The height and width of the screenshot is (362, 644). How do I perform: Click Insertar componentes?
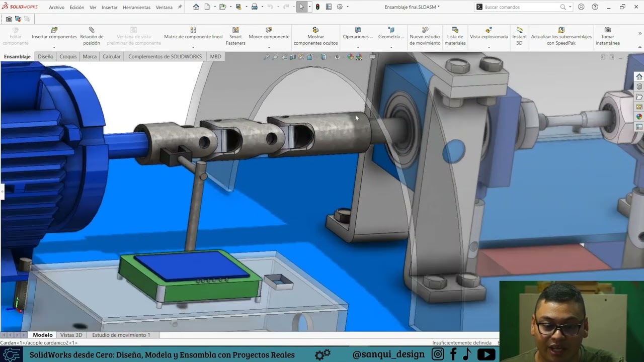click(x=54, y=34)
